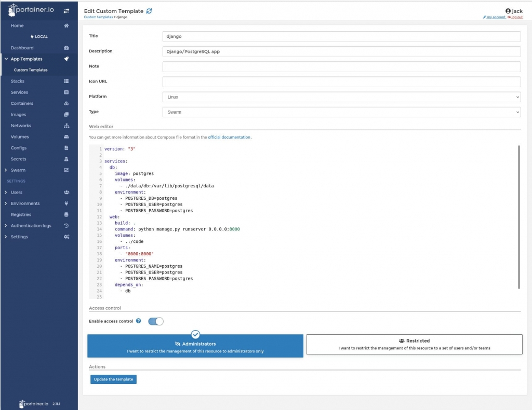Click the jack user avatar icon
This screenshot has height=410, width=532.
508,11
